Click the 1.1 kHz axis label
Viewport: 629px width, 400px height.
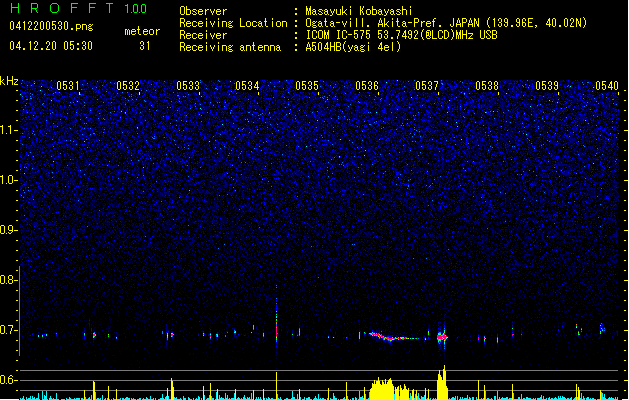tap(9, 130)
